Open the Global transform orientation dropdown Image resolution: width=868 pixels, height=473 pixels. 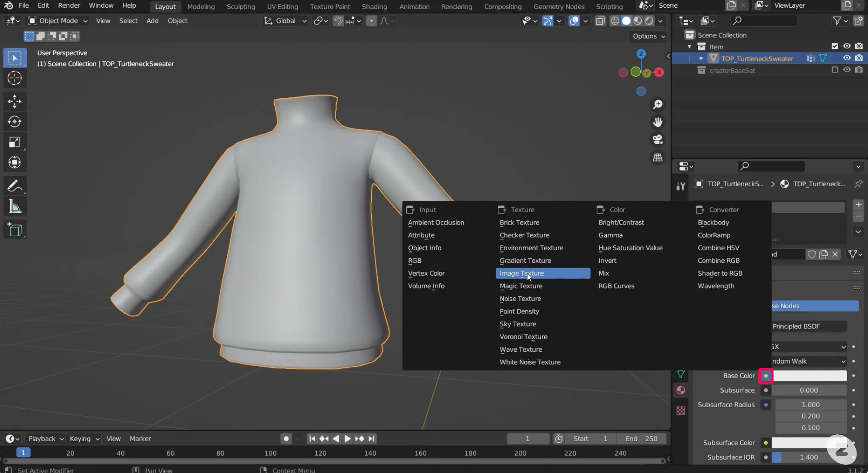[285, 21]
